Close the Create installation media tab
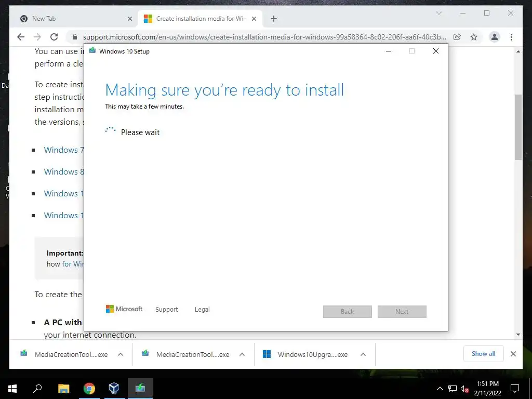Screen dimensions: 532x399 point(254,19)
